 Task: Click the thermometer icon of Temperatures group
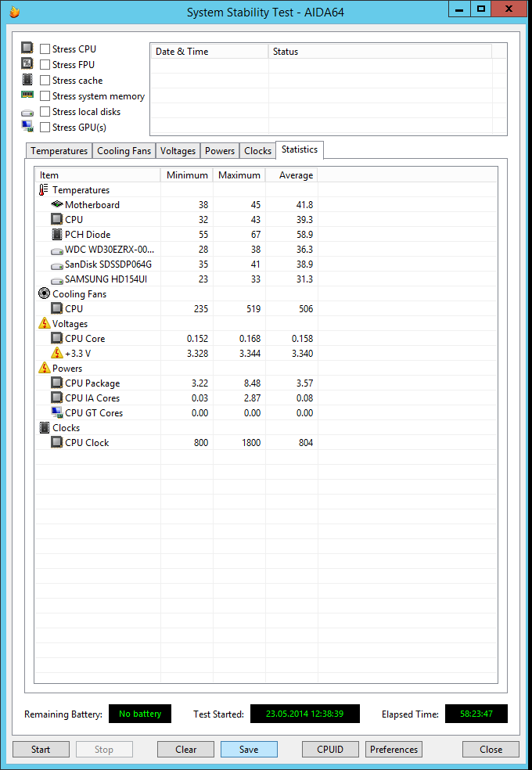tap(44, 189)
